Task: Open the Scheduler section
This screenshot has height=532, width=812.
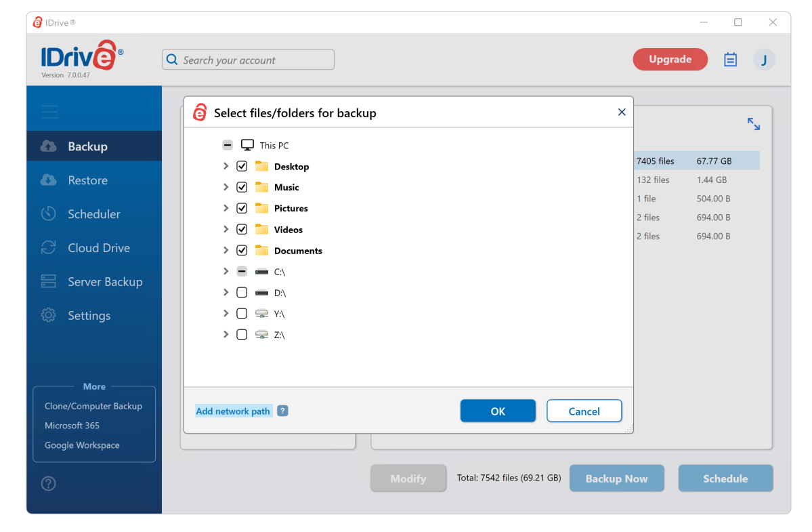Action: (x=93, y=214)
